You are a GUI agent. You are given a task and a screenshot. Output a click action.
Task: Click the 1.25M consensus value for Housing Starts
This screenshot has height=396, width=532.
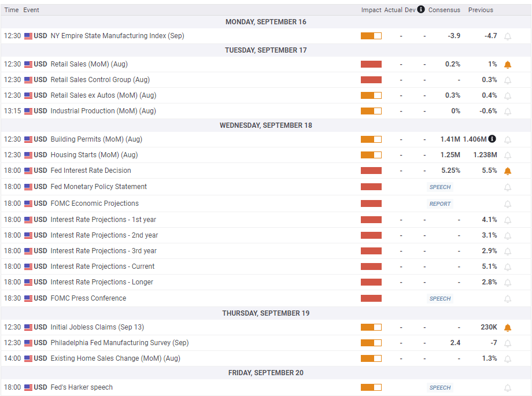point(450,155)
